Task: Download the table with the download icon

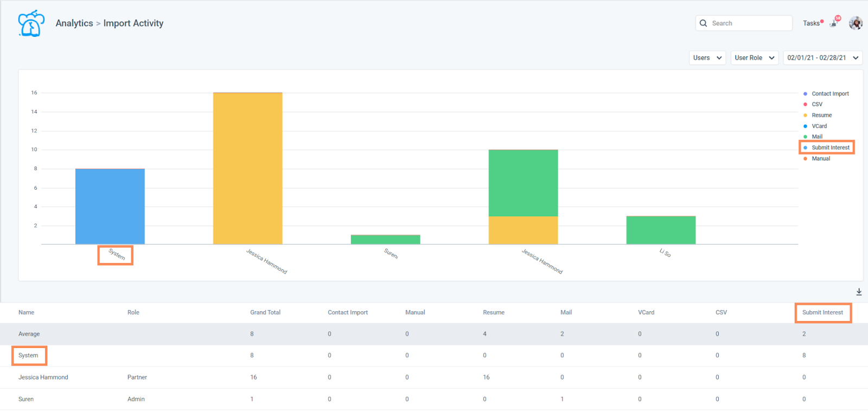Action: pyautogui.click(x=859, y=292)
